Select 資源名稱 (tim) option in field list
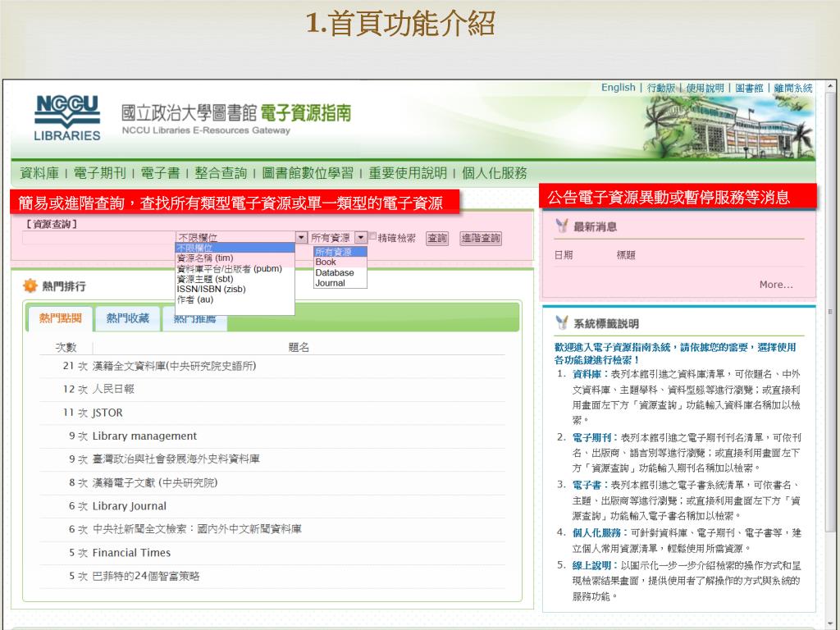The image size is (840, 630). tap(205, 258)
